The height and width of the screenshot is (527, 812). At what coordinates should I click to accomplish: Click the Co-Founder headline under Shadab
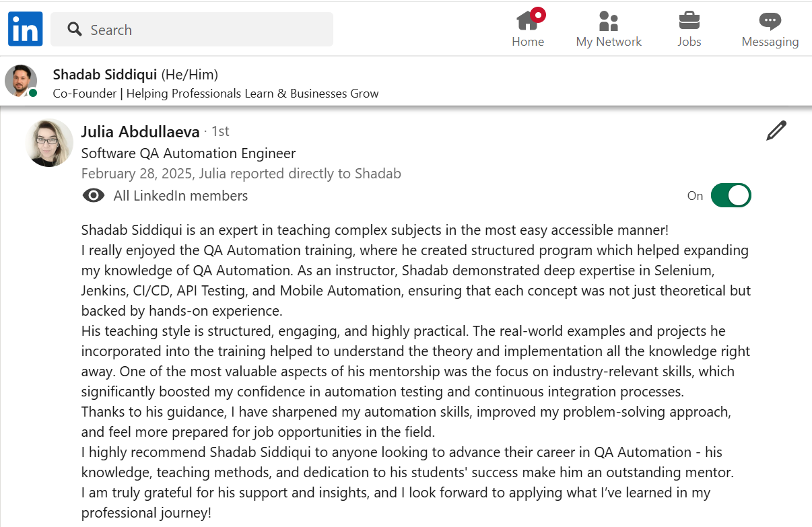click(x=215, y=94)
